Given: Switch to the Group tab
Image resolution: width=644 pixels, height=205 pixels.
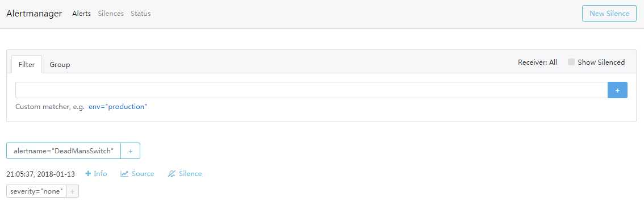Looking at the screenshot, I should (x=60, y=65).
